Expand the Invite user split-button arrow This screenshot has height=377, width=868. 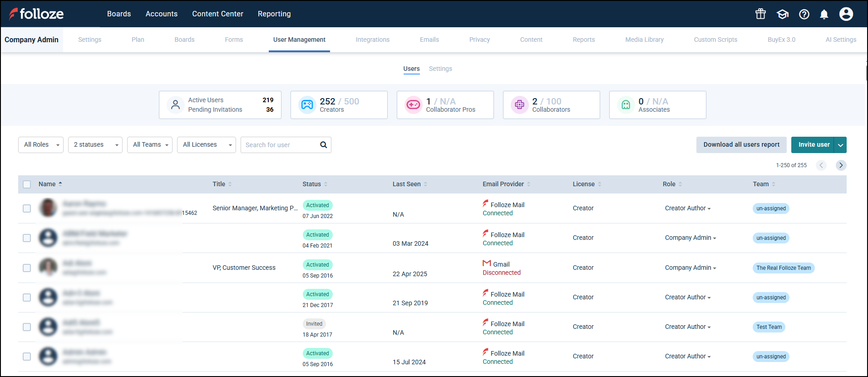point(840,145)
